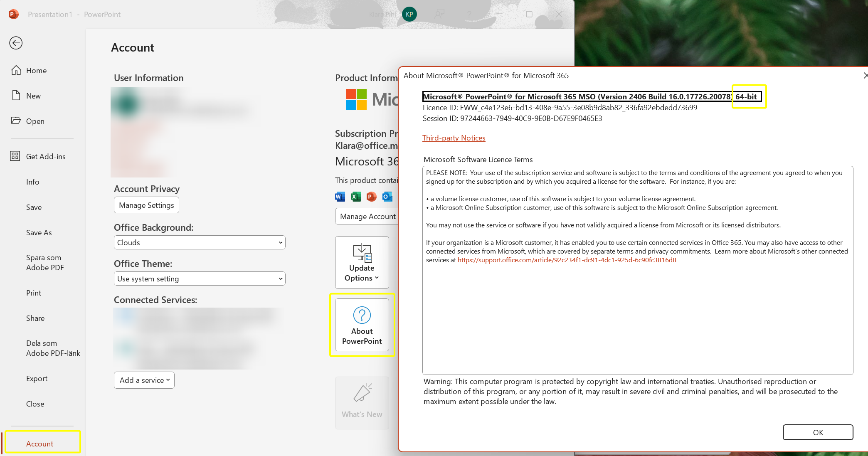Open the Add a service dropdown
Viewport: 868px width, 456px height.
(144, 380)
